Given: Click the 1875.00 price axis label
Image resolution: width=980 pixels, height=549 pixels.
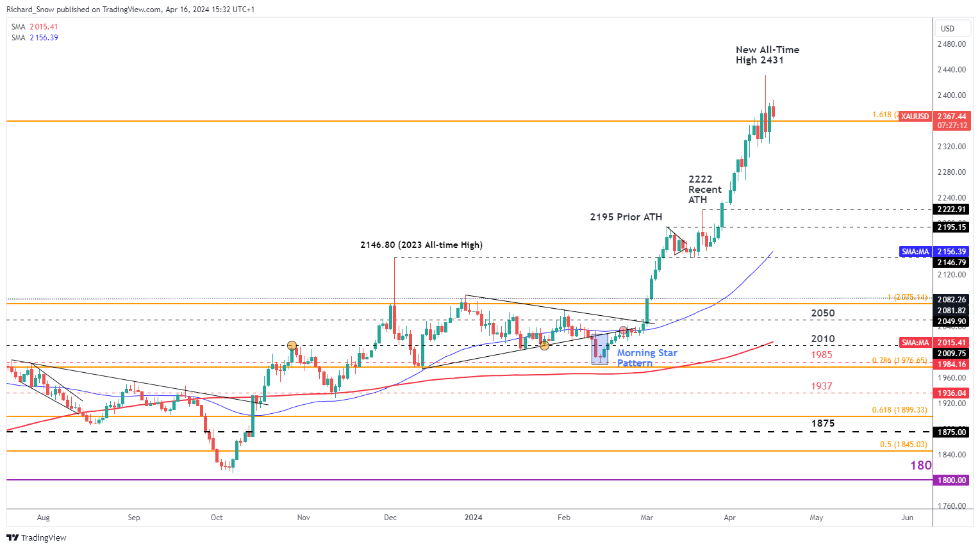Looking at the screenshot, I should (952, 432).
